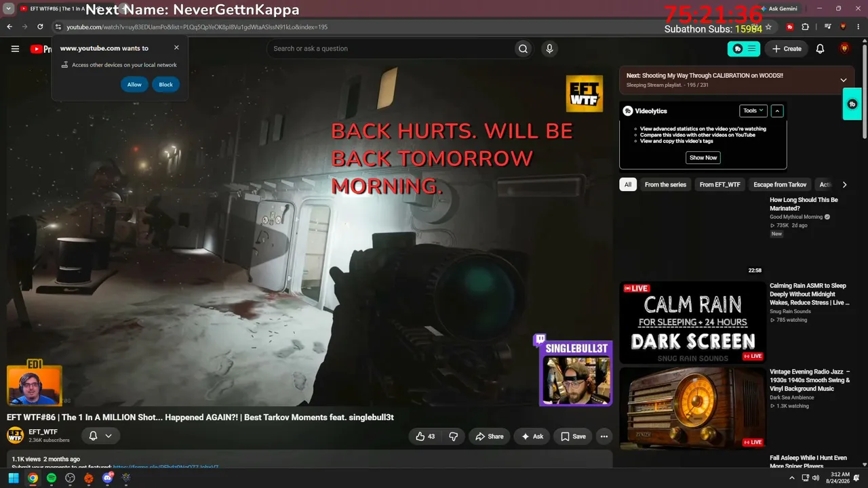Open the YouTube guide hamburger menu
The image size is (868, 488).
pyautogui.click(x=15, y=49)
